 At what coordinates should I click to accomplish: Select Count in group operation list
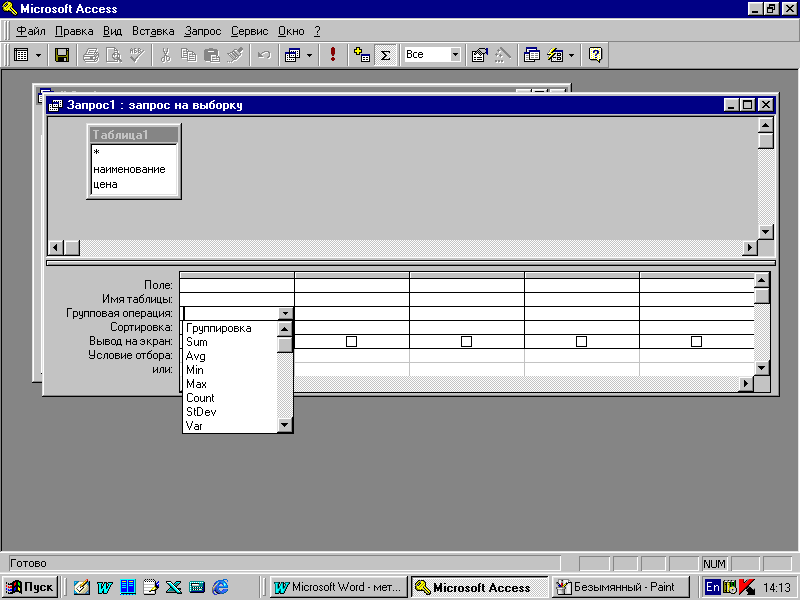point(230,398)
